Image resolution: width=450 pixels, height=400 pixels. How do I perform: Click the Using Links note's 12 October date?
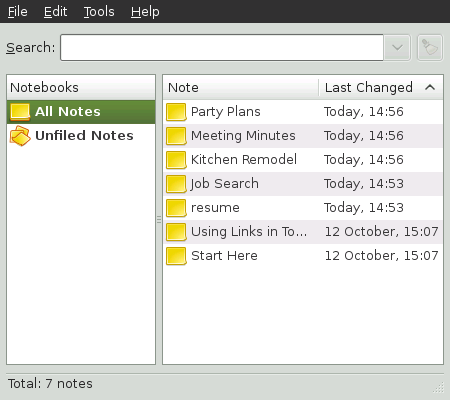click(382, 232)
